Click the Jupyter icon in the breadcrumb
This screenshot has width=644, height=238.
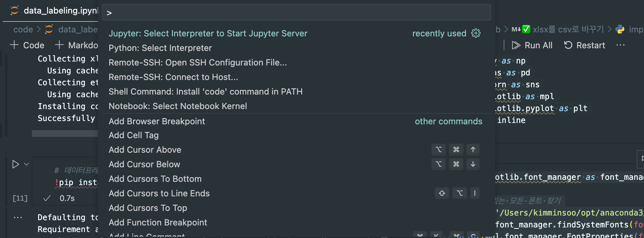point(49,29)
